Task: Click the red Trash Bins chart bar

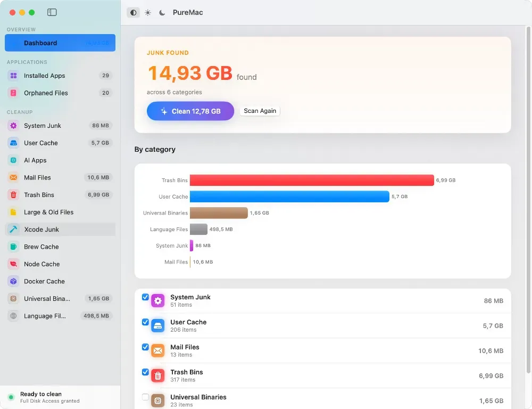Action: click(x=312, y=180)
